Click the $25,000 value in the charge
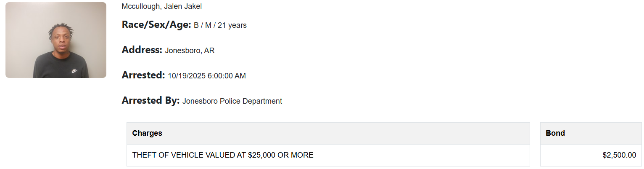The image size is (644, 169). (x=261, y=155)
